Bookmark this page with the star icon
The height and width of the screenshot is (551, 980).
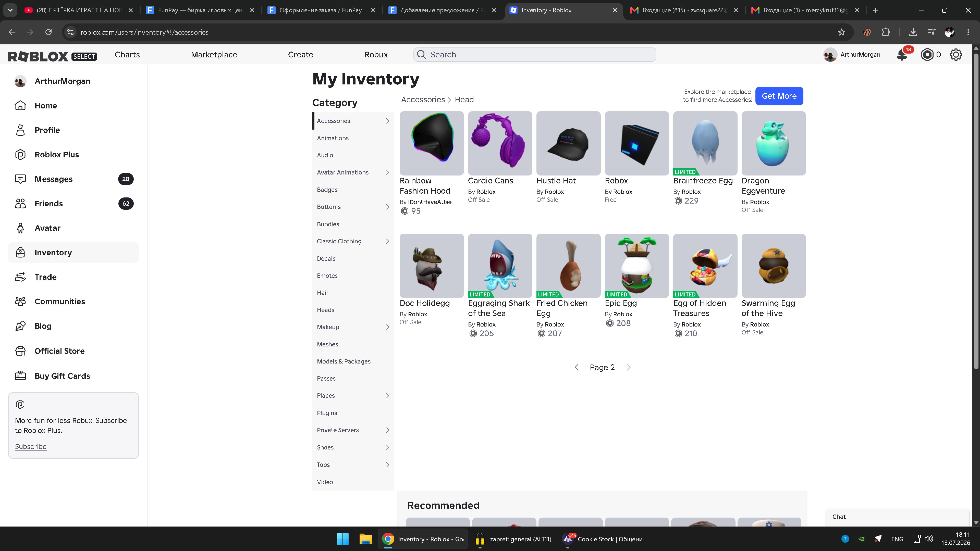[841, 32]
